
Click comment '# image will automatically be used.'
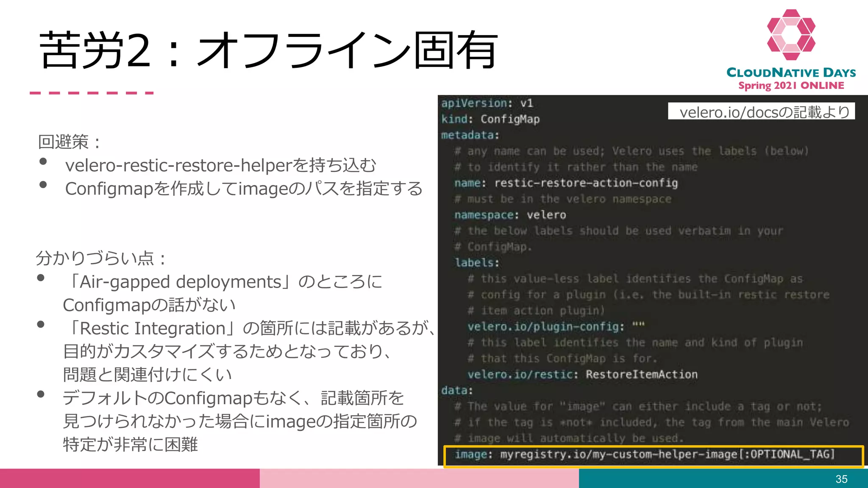[x=569, y=438]
